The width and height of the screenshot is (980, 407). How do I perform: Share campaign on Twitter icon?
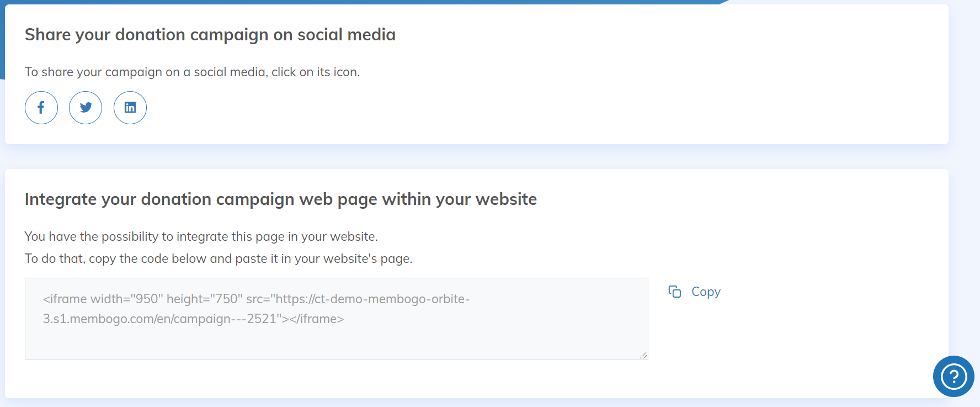coord(86,108)
